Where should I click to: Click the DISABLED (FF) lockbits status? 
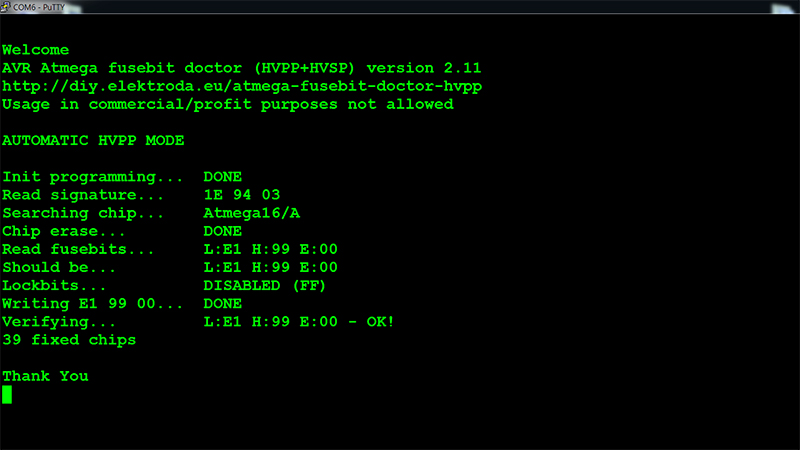tap(264, 286)
